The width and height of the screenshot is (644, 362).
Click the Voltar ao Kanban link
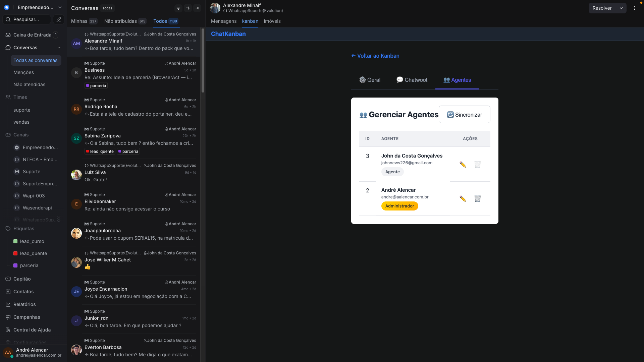pyautogui.click(x=375, y=56)
